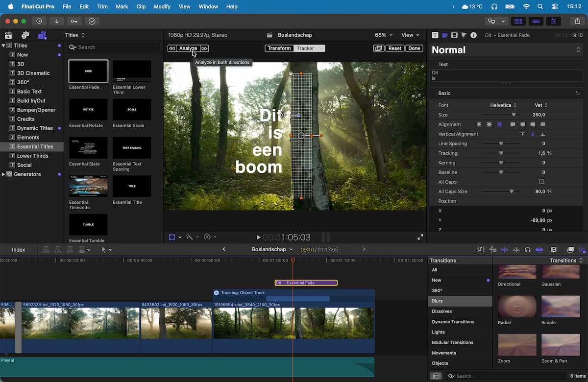
Task: Open the Video inspector filmstrip icon
Action: [454, 35]
